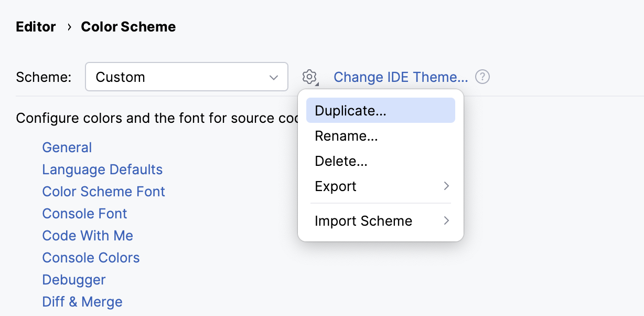Select Delete from the scheme menu
644x316 pixels.
(x=341, y=161)
